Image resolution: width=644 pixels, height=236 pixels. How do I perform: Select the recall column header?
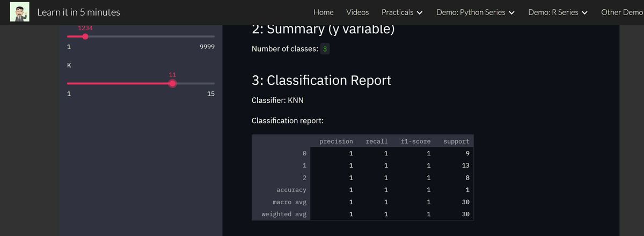(x=376, y=141)
